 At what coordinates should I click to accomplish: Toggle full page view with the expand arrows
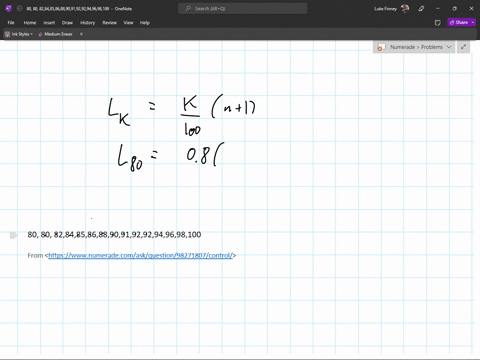click(x=463, y=47)
